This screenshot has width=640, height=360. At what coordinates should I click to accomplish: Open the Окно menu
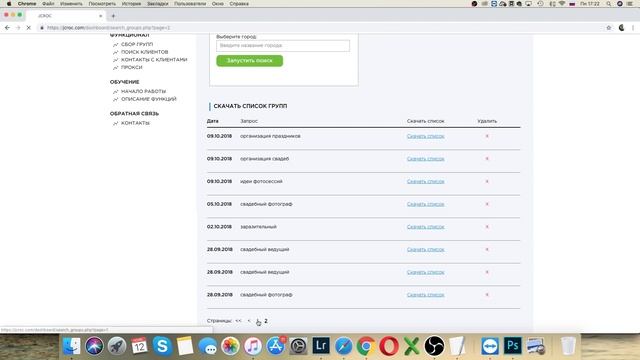(218, 4)
